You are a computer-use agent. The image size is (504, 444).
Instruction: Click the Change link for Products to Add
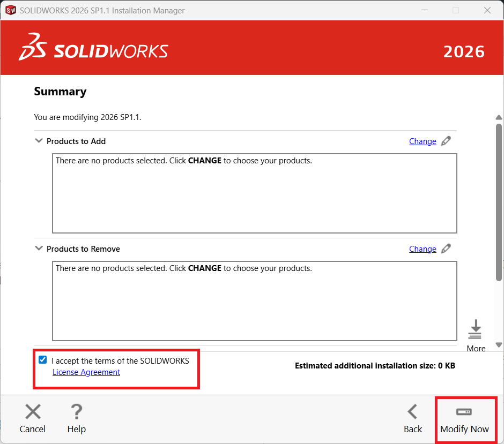(x=423, y=141)
